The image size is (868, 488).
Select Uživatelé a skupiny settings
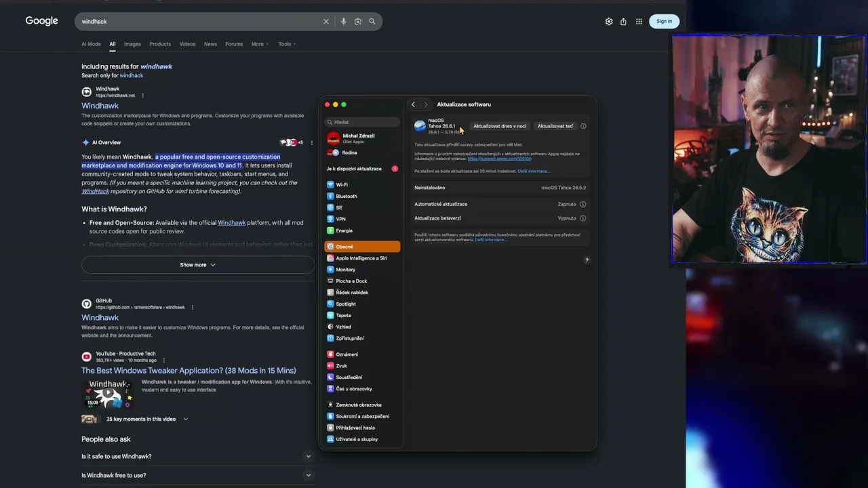362,439
